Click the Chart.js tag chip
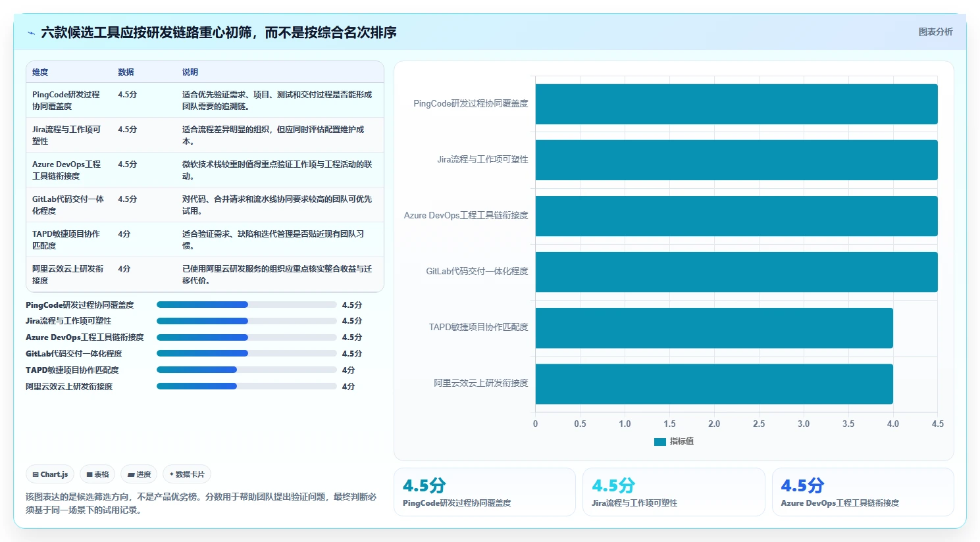The width and height of the screenshot is (980, 542). (x=50, y=474)
